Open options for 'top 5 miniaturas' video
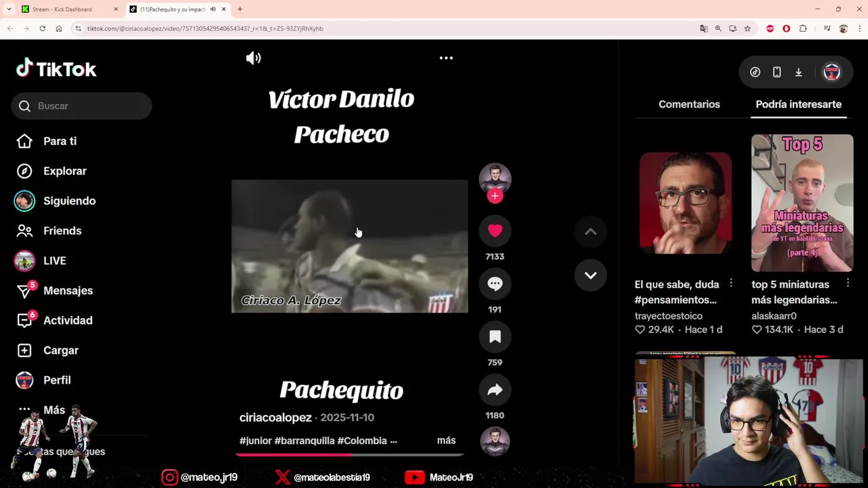The height and width of the screenshot is (488, 868). [x=848, y=283]
